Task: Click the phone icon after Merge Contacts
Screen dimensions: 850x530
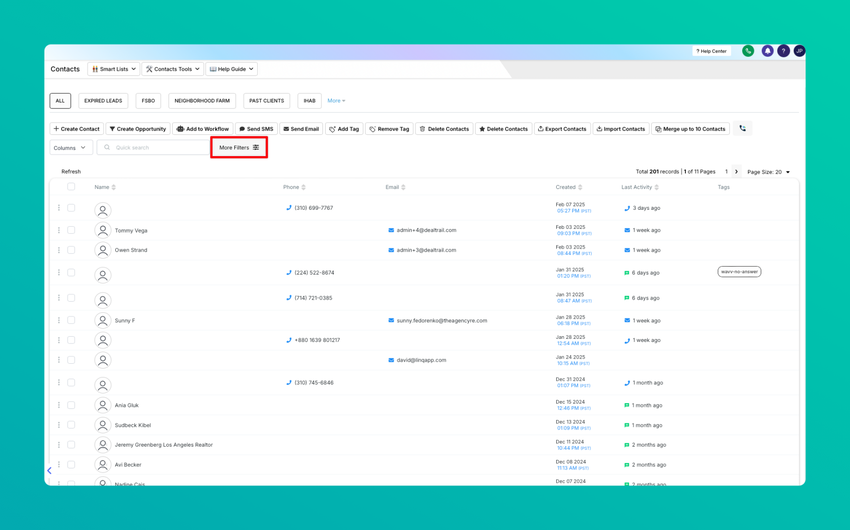Action: pyautogui.click(x=743, y=128)
